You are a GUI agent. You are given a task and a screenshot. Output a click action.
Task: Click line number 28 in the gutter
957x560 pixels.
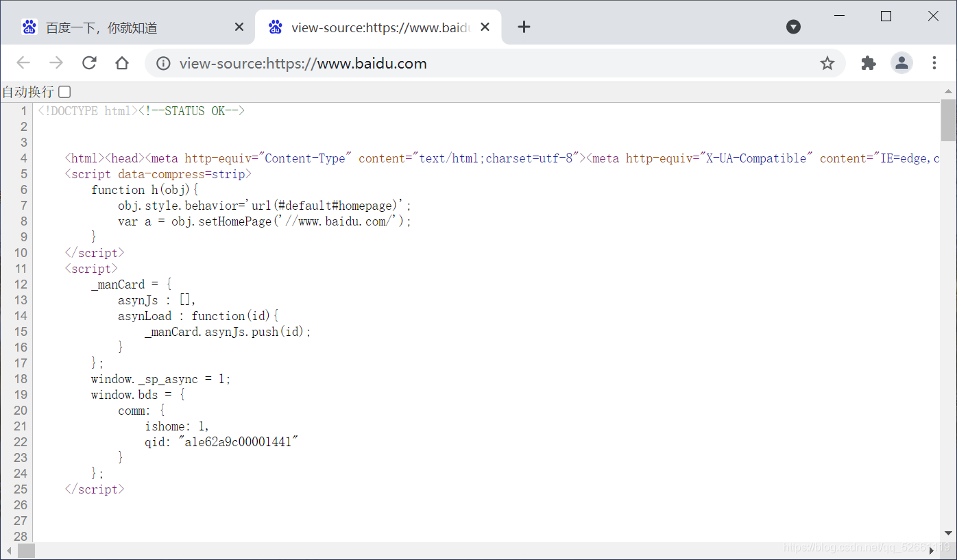pyautogui.click(x=21, y=536)
